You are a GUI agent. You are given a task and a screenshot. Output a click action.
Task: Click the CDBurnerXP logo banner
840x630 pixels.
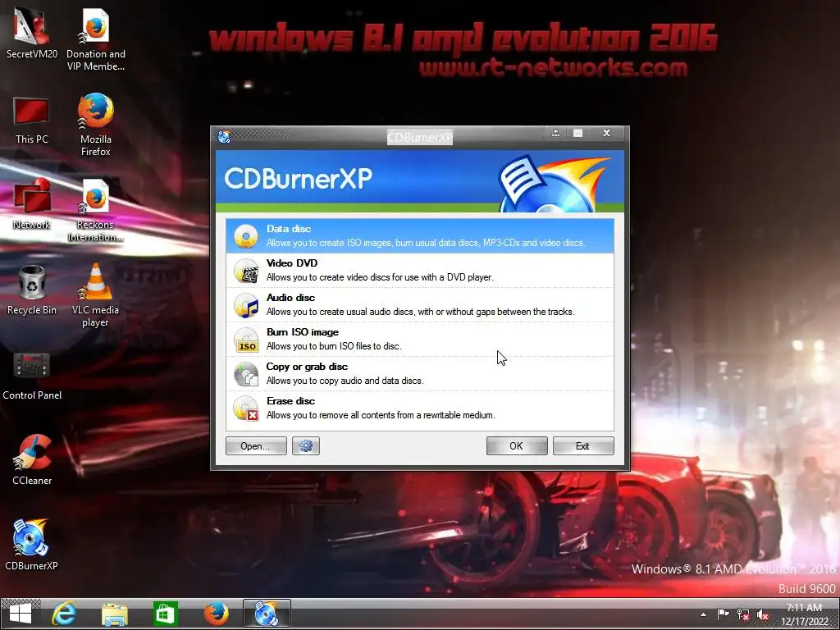tap(420, 181)
